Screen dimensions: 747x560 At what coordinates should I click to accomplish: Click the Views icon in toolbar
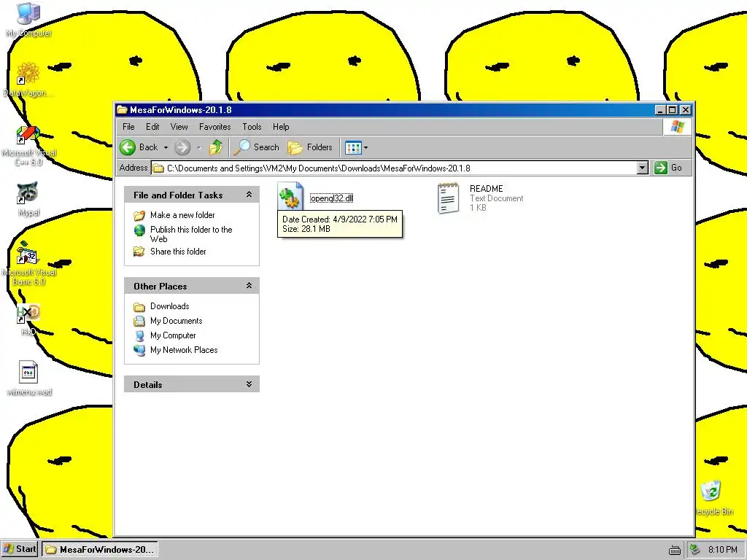click(353, 147)
